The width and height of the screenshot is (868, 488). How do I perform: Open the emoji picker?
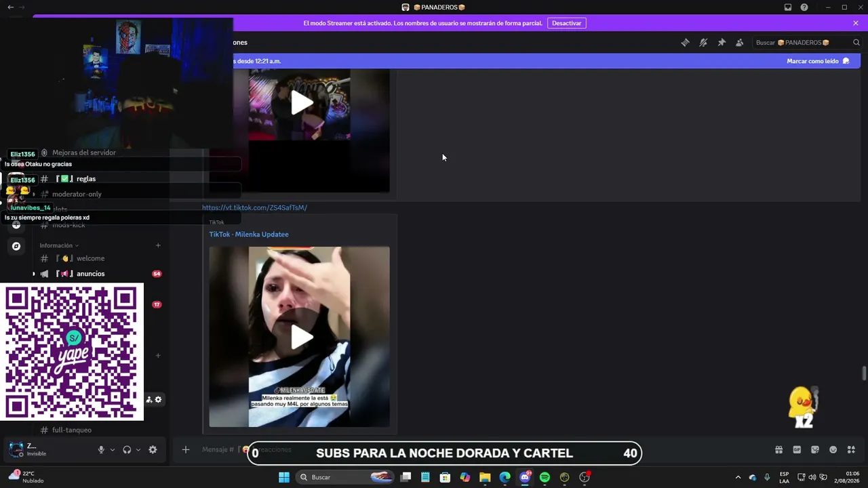833,449
